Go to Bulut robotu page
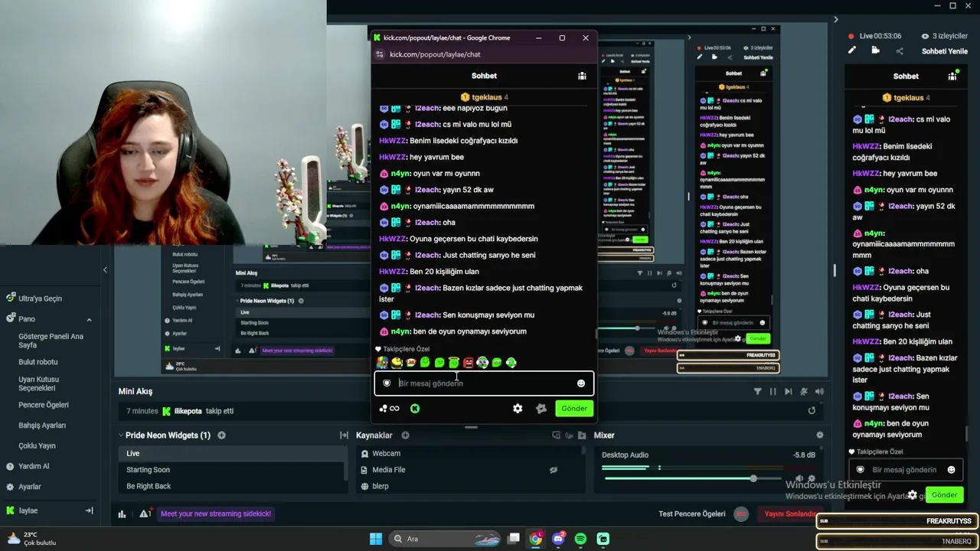Screen dimensions: 980x551 38,362
